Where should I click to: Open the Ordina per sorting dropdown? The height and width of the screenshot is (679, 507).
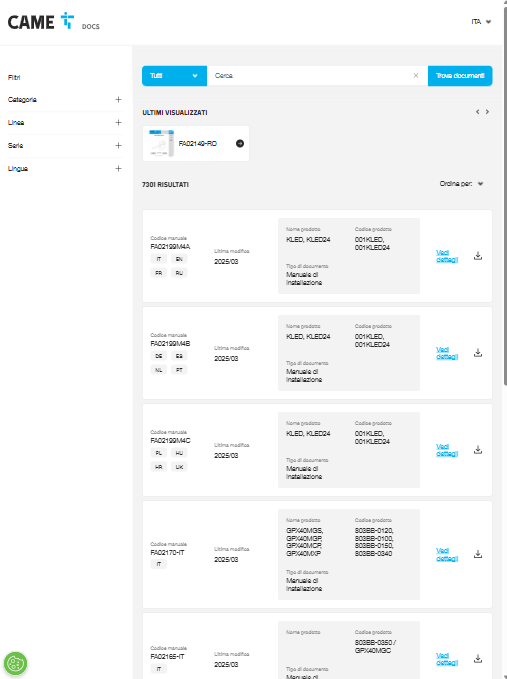(461, 184)
